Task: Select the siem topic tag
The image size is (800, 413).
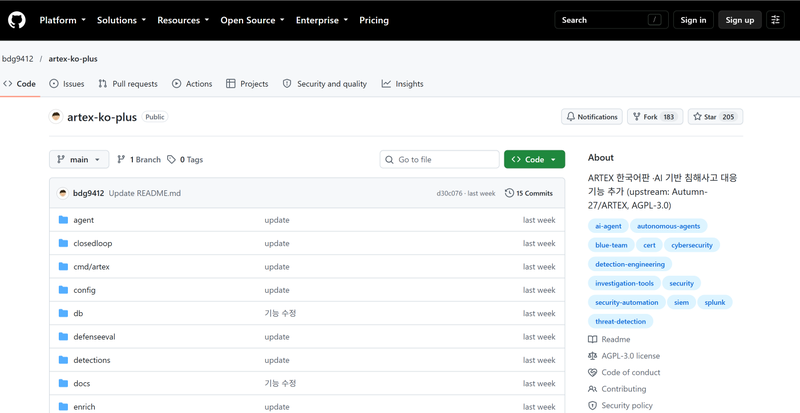Action: click(x=681, y=302)
